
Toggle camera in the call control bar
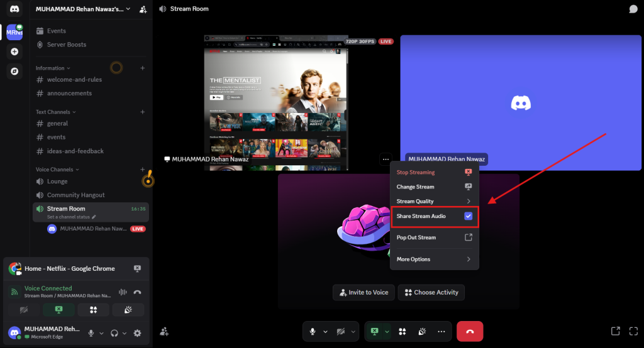(340, 332)
